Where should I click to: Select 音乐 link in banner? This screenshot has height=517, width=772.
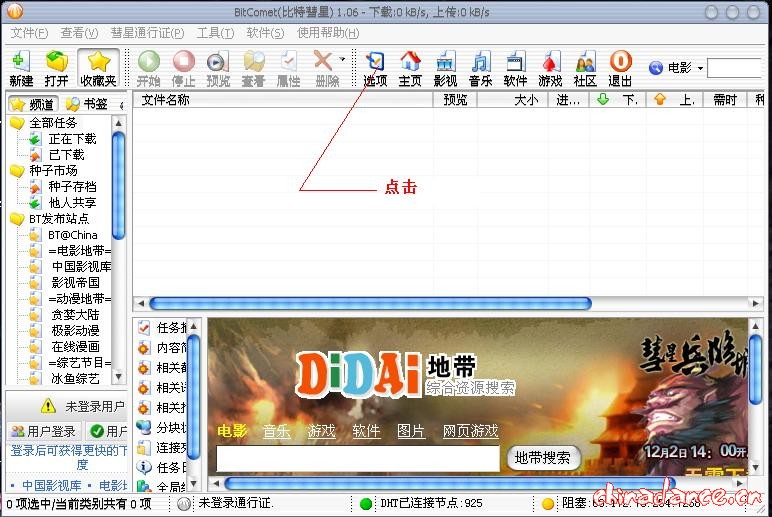pyautogui.click(x=276, y=431)
